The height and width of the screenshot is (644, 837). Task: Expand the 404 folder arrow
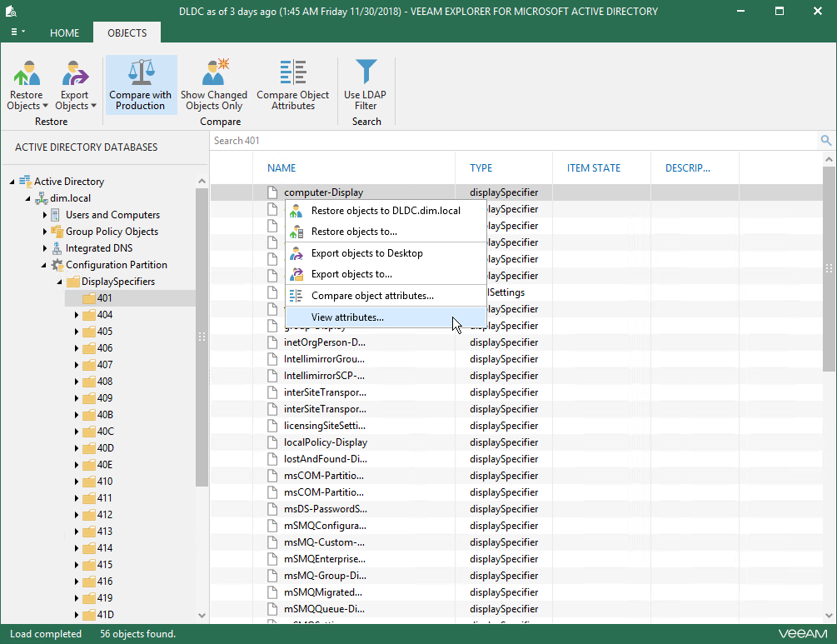click(x=77, y=315)
